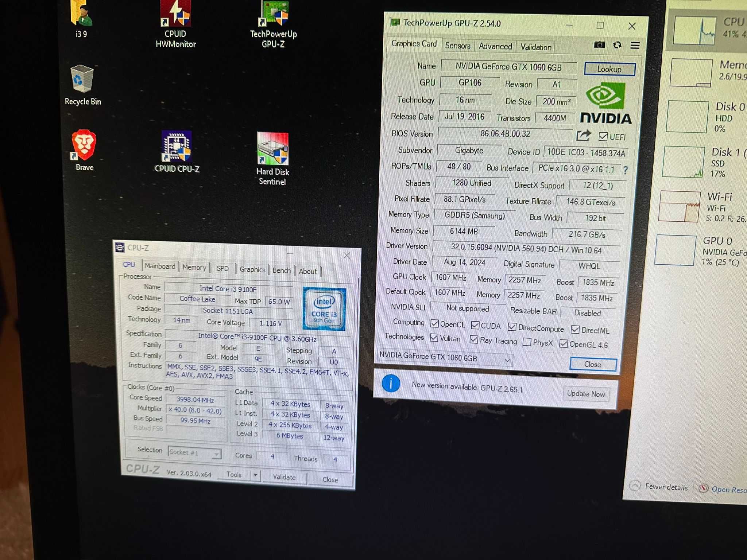Viewport: 747px width, 560px height.
Task: Toggle the OpenCL checkbox
Action: 434,323
